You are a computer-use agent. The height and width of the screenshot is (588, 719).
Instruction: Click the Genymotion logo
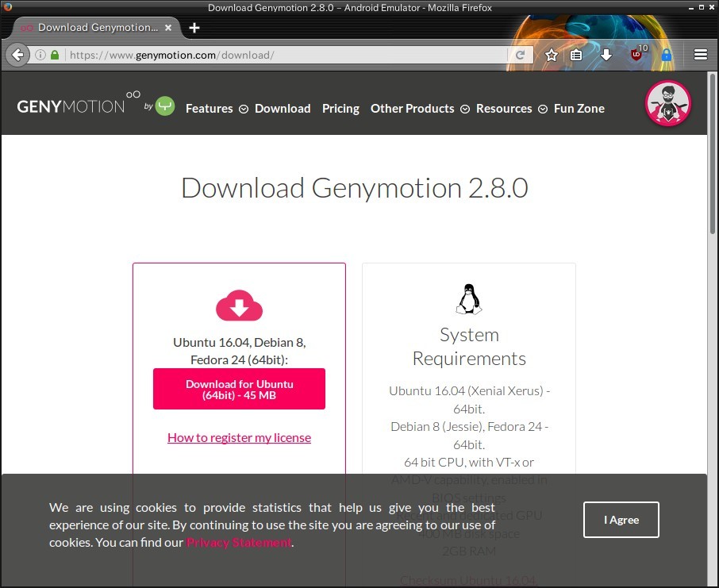(79, 103)
